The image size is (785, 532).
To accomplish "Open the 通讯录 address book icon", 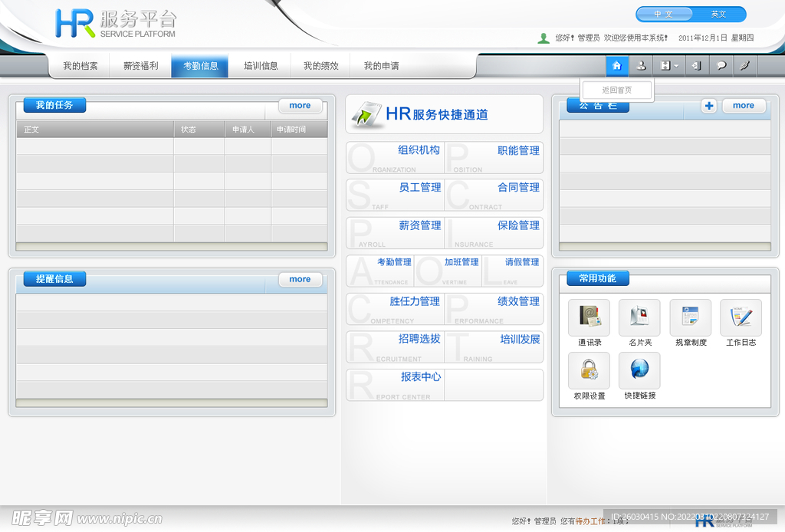I will pos(589,317).
